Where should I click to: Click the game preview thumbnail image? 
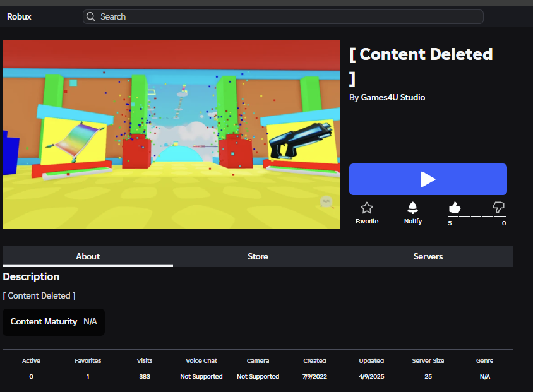point(171,134)
